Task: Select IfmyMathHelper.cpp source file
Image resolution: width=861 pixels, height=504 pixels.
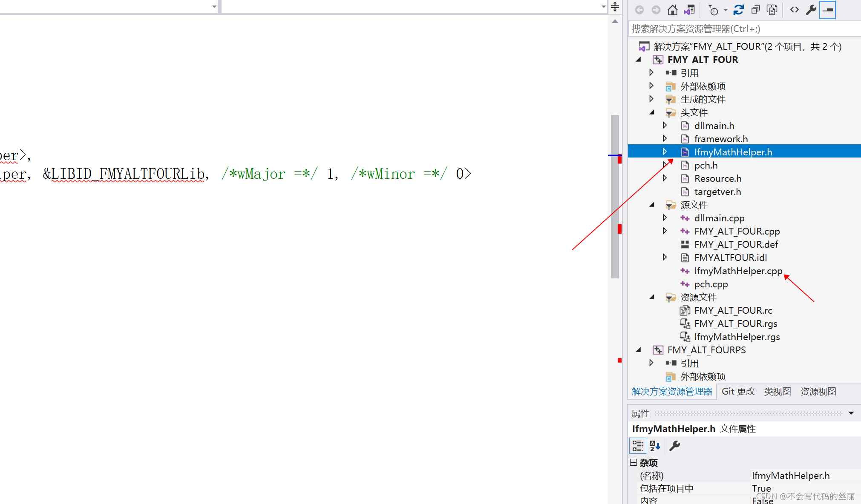Action: pyautogui.click(x=738, y=271)
